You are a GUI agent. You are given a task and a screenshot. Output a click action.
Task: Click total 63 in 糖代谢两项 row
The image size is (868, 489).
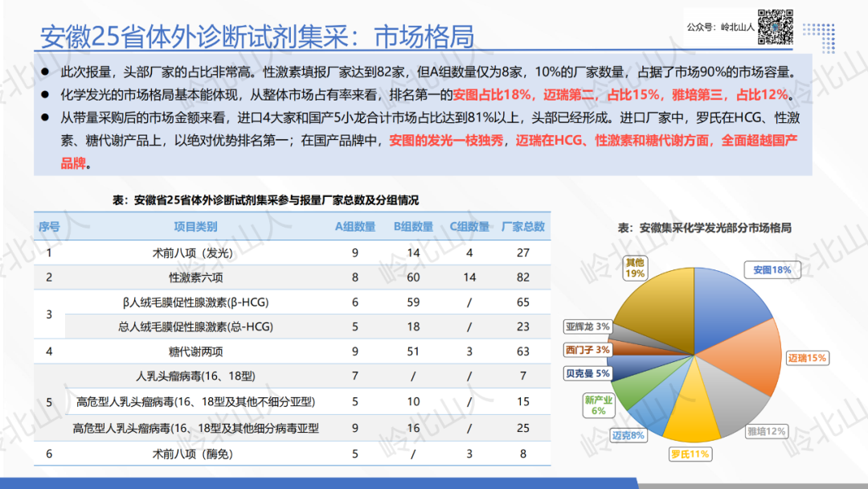[523, 351]
